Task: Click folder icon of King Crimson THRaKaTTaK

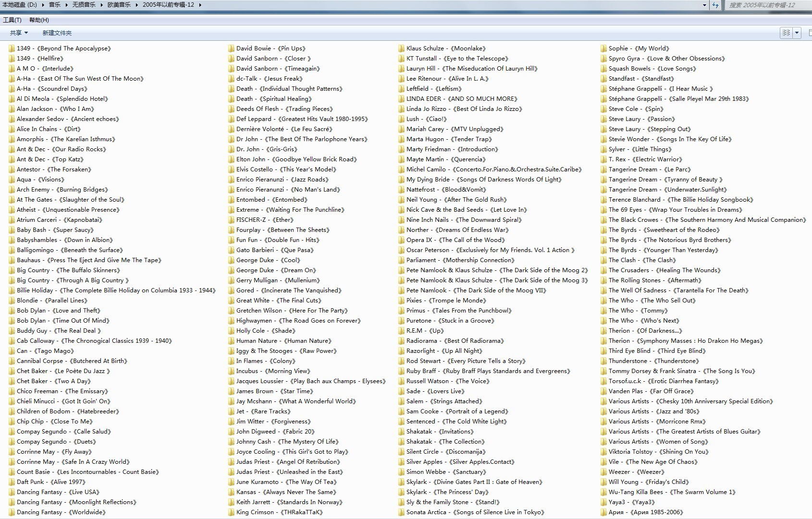Action: (x=231, y=512)
